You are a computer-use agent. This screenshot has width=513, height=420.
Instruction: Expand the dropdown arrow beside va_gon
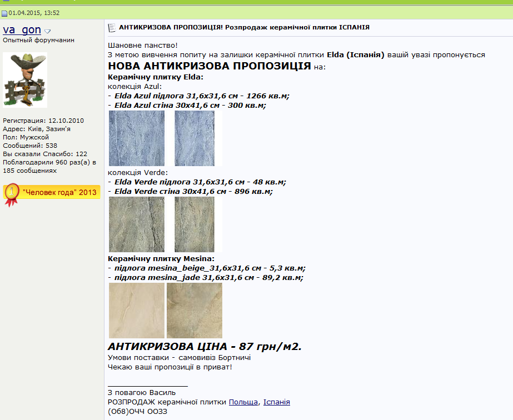click(47, 32)
